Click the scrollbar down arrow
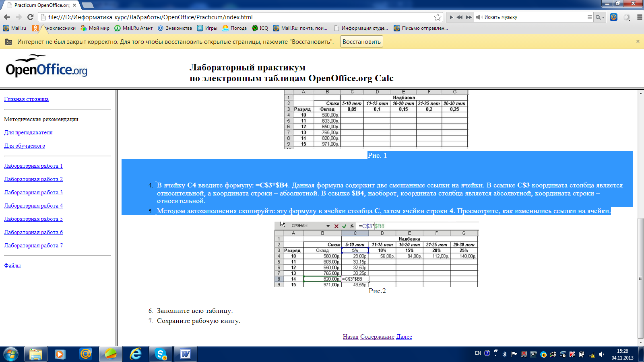Image resolution: width=644 pixels, height=362 pixels. (x=640, y=343)
